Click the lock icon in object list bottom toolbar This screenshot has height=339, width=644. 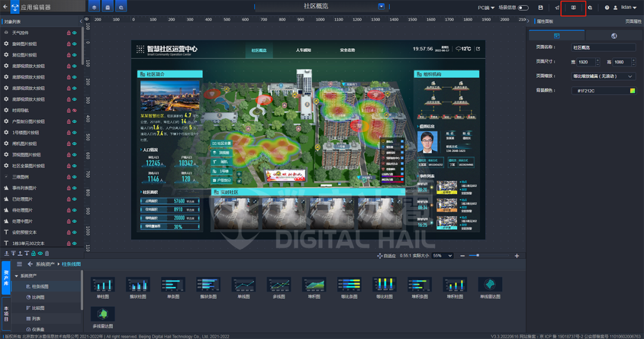point(33,254)
